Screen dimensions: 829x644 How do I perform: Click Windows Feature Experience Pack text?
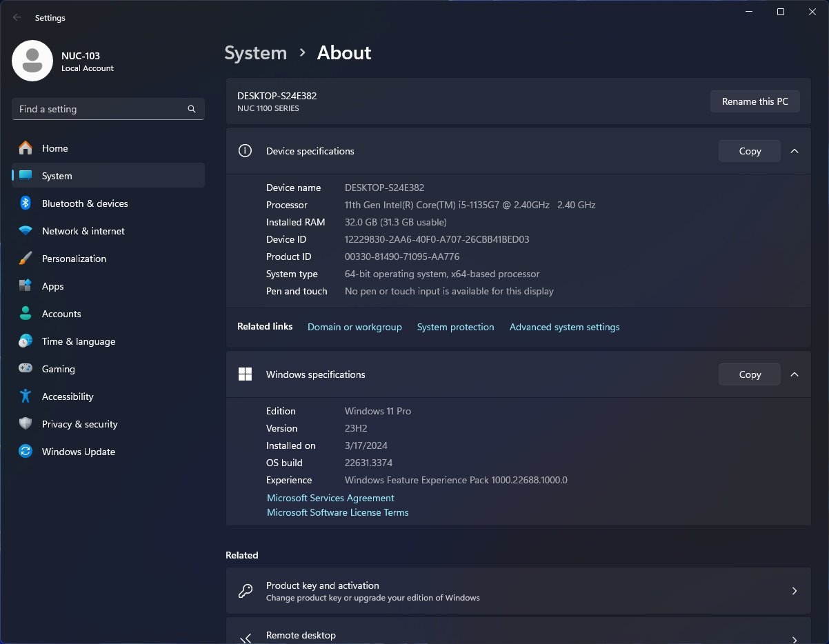(x=456, y=480)
